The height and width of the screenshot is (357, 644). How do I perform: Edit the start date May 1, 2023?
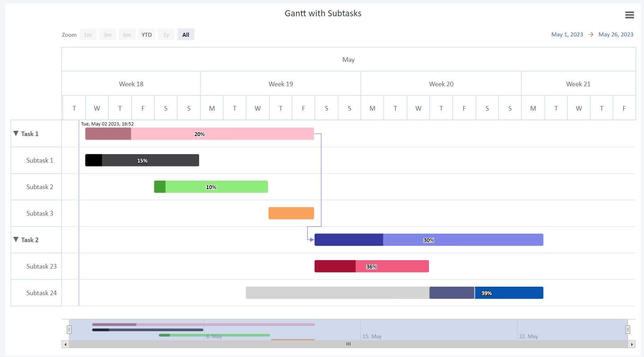click(567, 34)
